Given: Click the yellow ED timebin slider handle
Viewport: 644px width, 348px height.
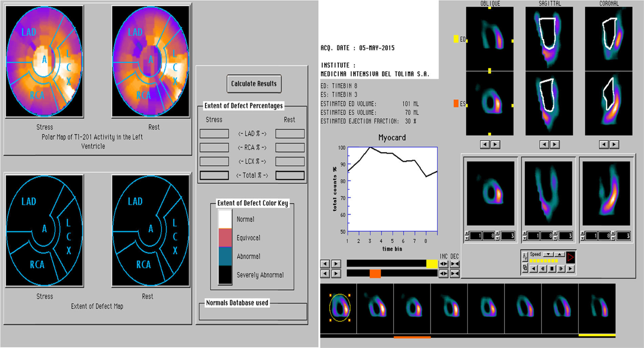Looking at the screenshot, I should (431, 264).
